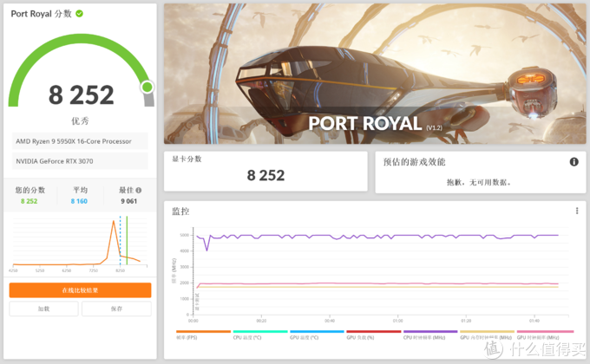Toggle the CPU 温度 legend series
Image resolution: width=590 pixels, height=364 pixels.
click(x=260, y=335)
